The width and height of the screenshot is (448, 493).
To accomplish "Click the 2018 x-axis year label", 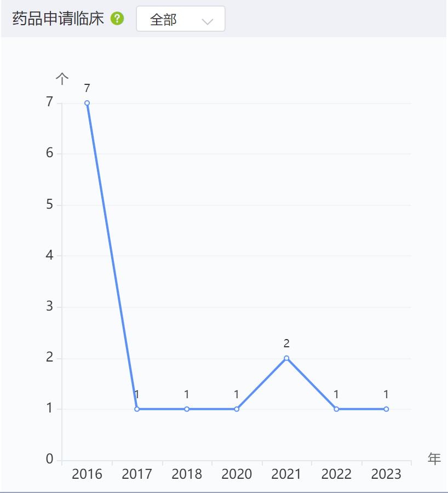I will [x=187, y=474].
